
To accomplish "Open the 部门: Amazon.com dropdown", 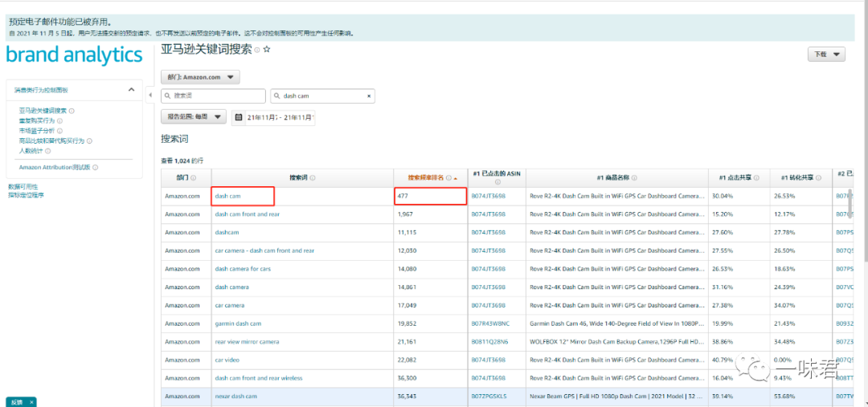I will 200,77.
